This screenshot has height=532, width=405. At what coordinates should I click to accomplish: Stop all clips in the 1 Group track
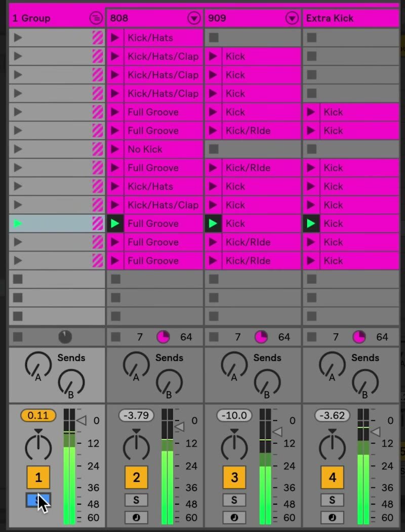pos(18,337)
